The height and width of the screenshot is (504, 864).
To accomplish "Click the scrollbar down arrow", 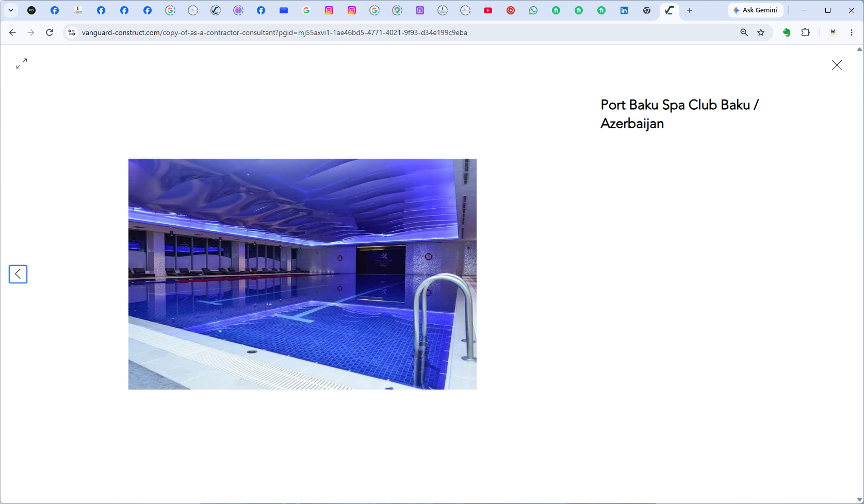I will pyautogui.click(x=859, y=500).
